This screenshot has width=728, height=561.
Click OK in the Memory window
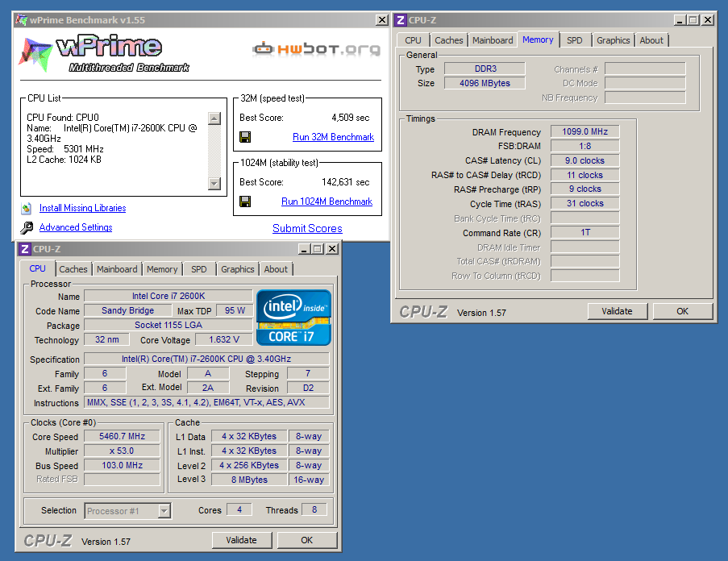coord(683,311)
